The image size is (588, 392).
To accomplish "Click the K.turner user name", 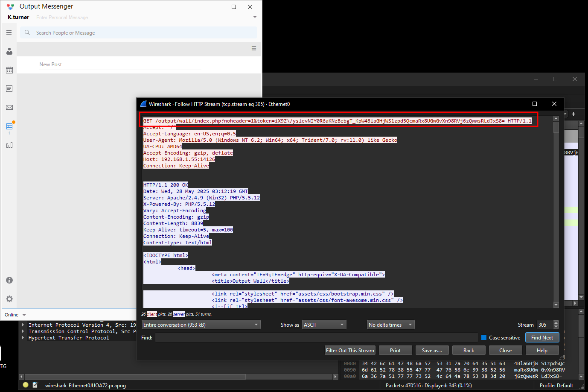I will (18, 18).
